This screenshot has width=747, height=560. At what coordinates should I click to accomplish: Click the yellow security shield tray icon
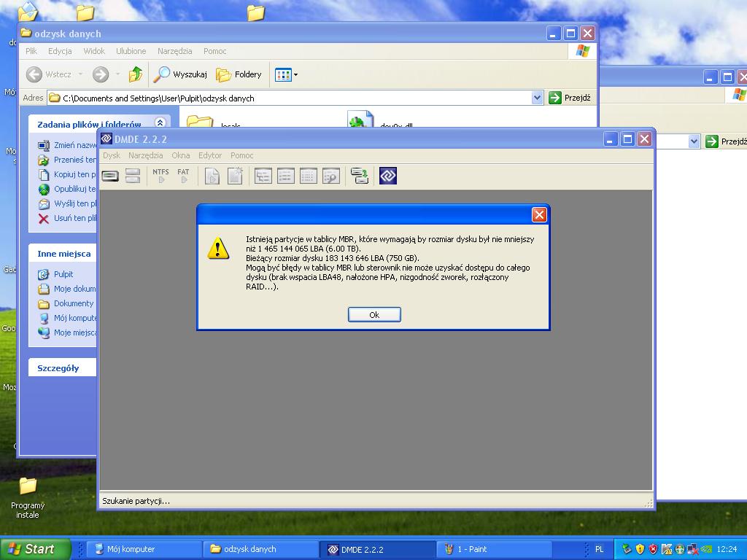tap(640, 549)
